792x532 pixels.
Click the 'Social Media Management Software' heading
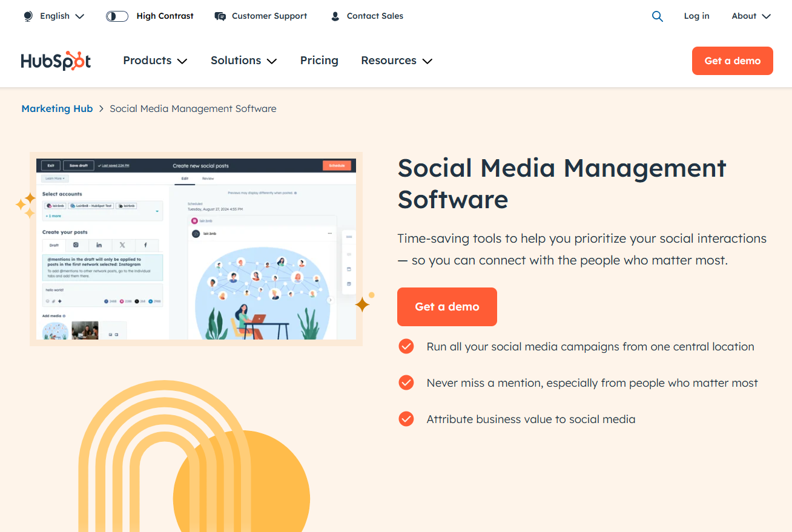click(x=562, y=183)
